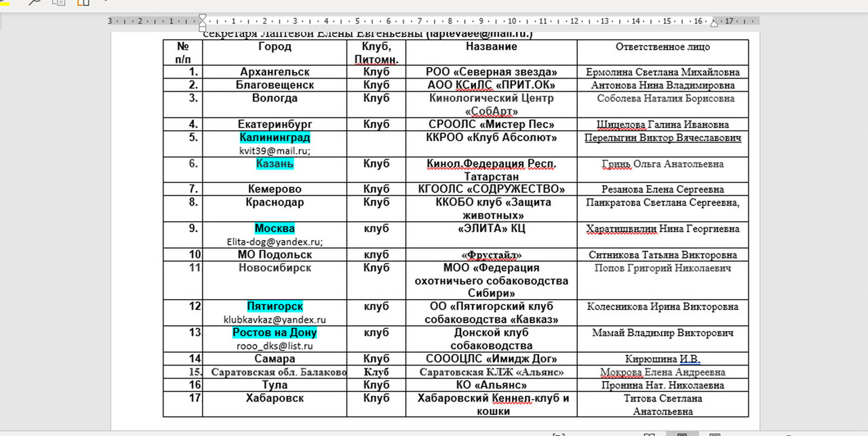The height and width of the screenshot is (436, 868).
Task: Click the Клуб, Питомн. header cell
Action: 376,53
